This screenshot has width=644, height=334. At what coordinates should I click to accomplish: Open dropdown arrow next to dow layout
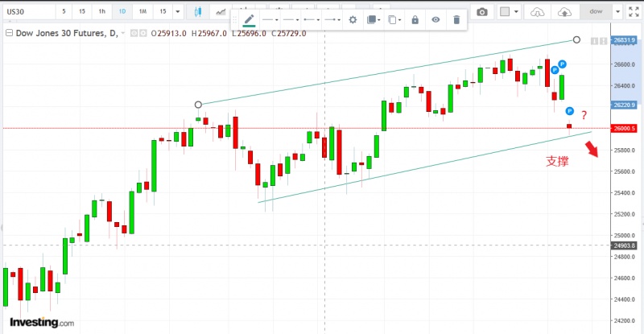click(x=616, y=12)
